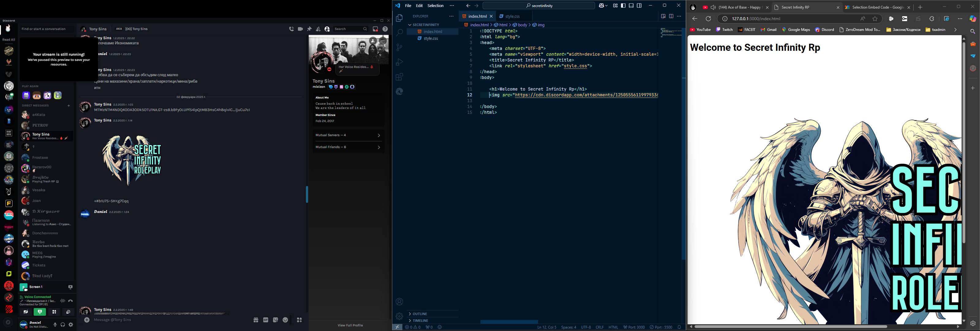Toggle Discord microphone mute
Viewport: 980px width, 331px height.
pyautogui.click(x=55, y=325)
